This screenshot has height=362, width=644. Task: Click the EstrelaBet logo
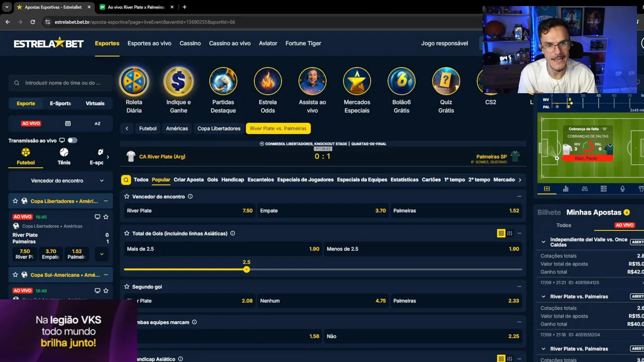tap(48, 43)
